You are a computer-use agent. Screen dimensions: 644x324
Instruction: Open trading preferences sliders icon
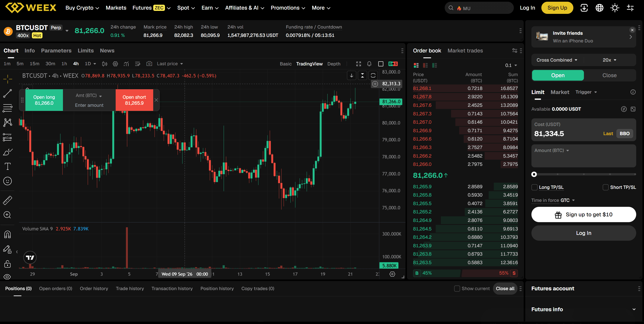[630, 8]
